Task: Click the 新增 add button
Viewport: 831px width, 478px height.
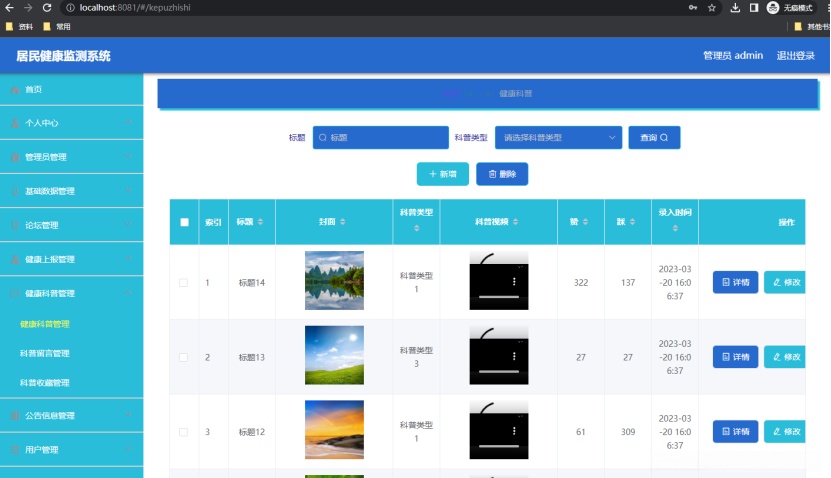Action: click(x=443, y=174)
